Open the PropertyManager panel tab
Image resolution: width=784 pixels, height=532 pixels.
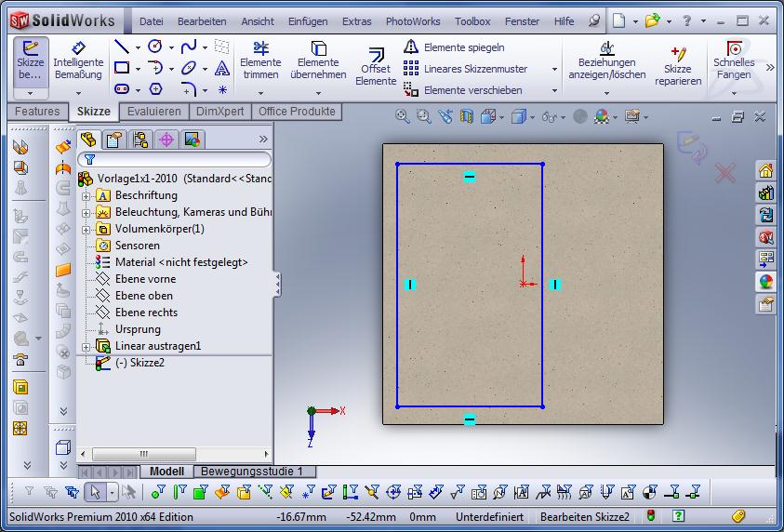point(114,140)
